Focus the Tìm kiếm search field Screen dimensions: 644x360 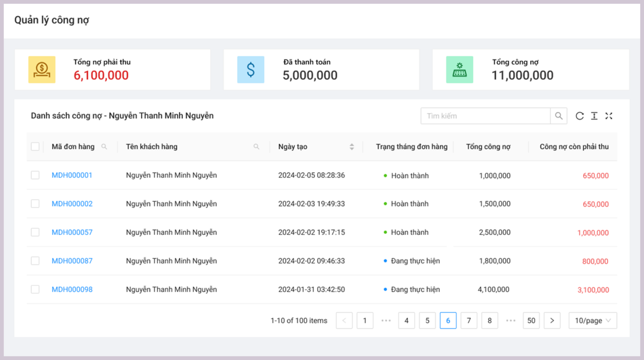[485, 116]
